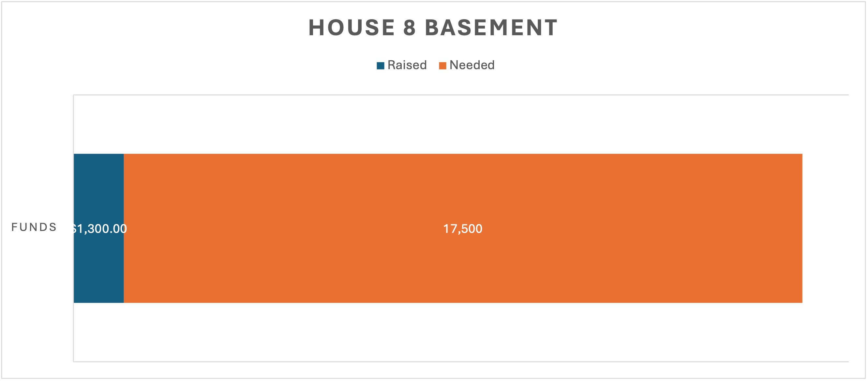Click the orange Needed legend swatch
The width and height of the screenshot is (868, 381).
(x=442, y=66)
